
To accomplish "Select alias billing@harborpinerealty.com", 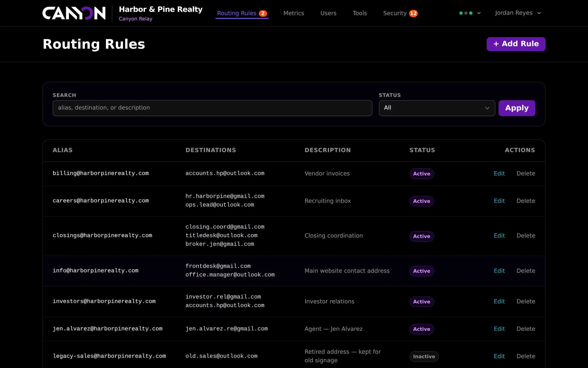I will [x=101, y=173].
